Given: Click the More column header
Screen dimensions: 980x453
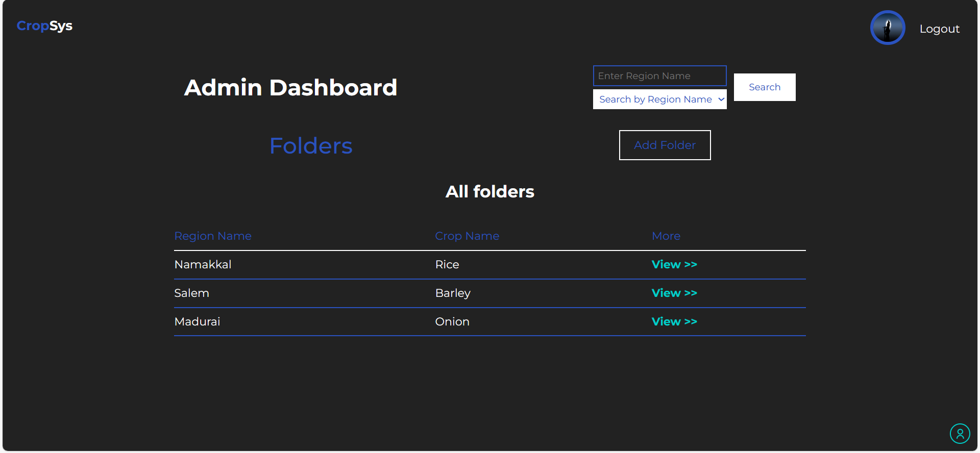Looking at the screenshot, I should coord(666,236).
